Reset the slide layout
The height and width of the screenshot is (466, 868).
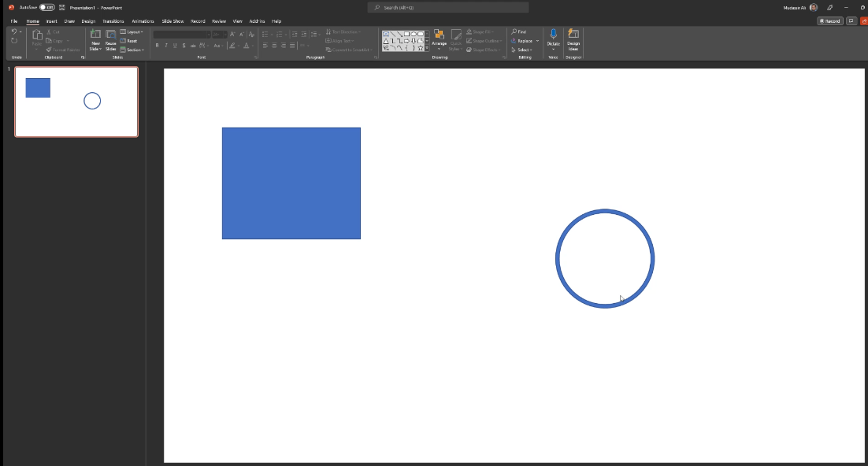[129, 41]
